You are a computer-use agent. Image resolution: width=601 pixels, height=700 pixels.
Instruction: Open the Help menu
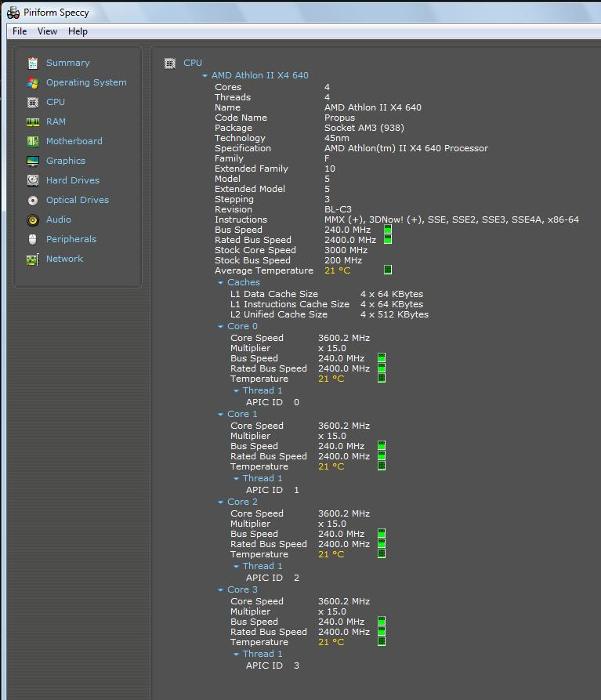point(78,31)
